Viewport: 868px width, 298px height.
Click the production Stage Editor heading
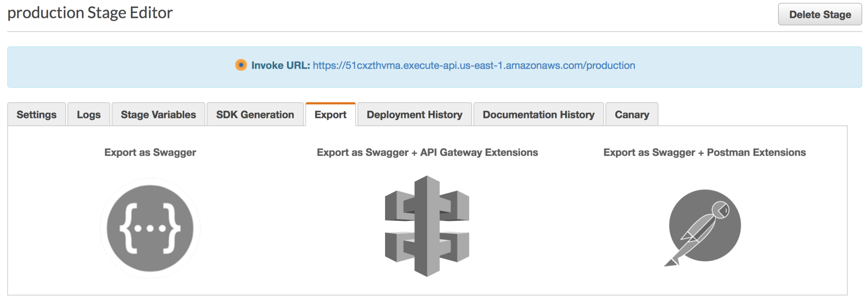90,13
